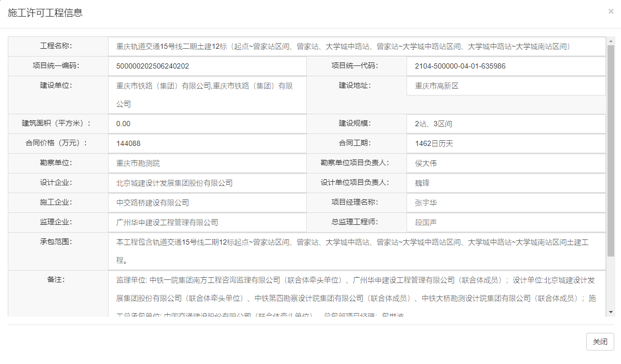Viewport: 621px width, 364px height.
Task: Click the X close icon at top right
Action: coord(611,11)
